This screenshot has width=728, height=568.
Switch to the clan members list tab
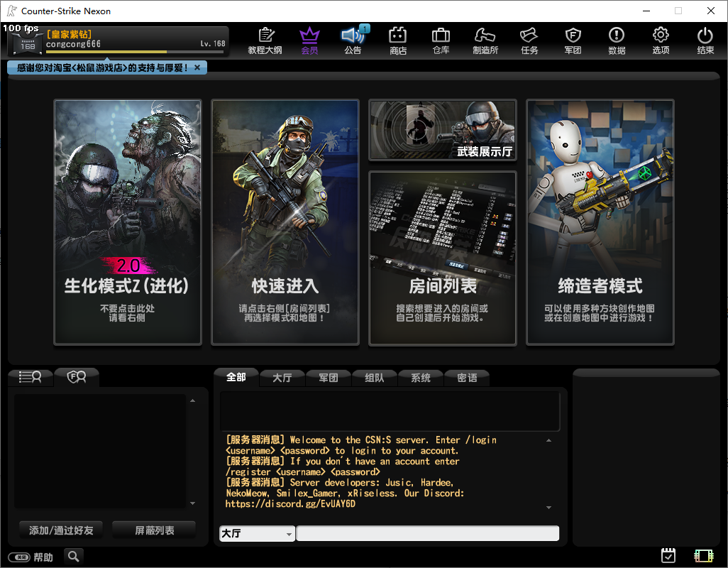[x=77, y=377]
